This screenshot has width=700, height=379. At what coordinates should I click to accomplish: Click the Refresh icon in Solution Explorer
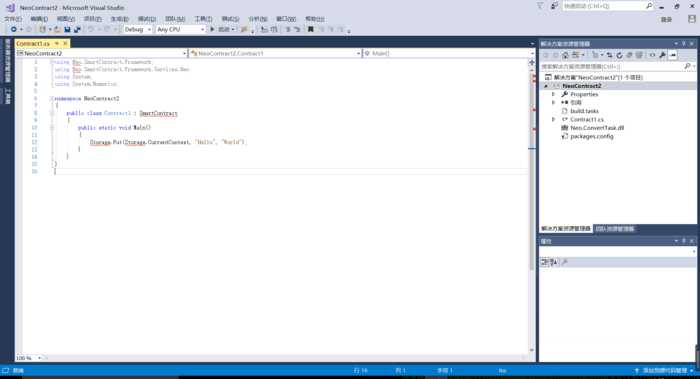619,55
